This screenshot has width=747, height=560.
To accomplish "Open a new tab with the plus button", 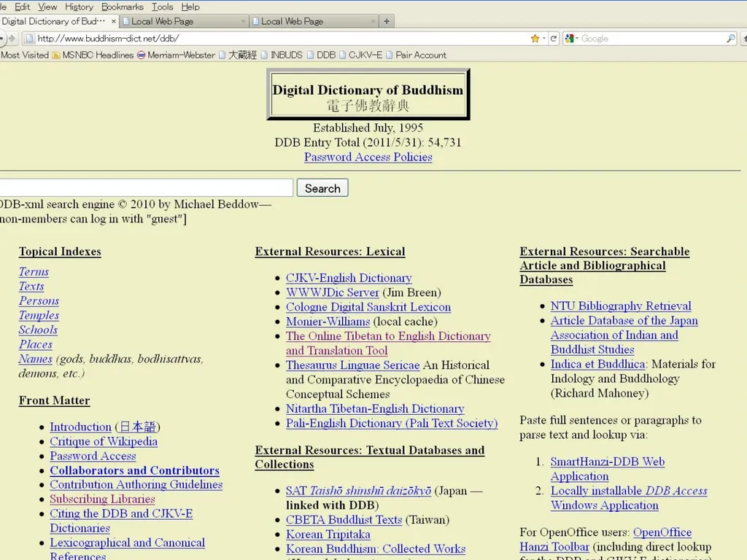I will (387, 21).
